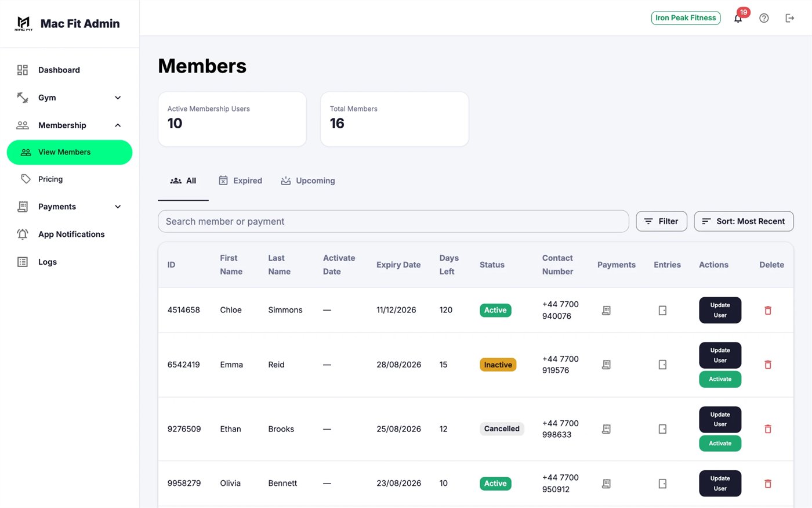The width and height of the screenshot is (812, 508).
Task: Go to Dashboard in sidebar
Action: point(70,70)
